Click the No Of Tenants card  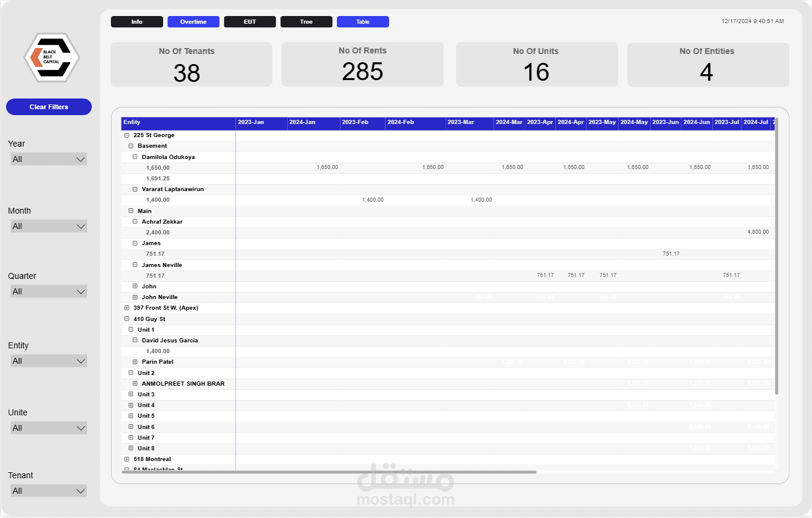point(191,64)
